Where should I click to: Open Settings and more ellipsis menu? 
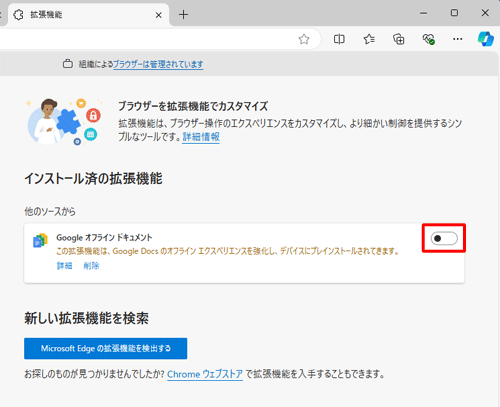tap(458, 39)
